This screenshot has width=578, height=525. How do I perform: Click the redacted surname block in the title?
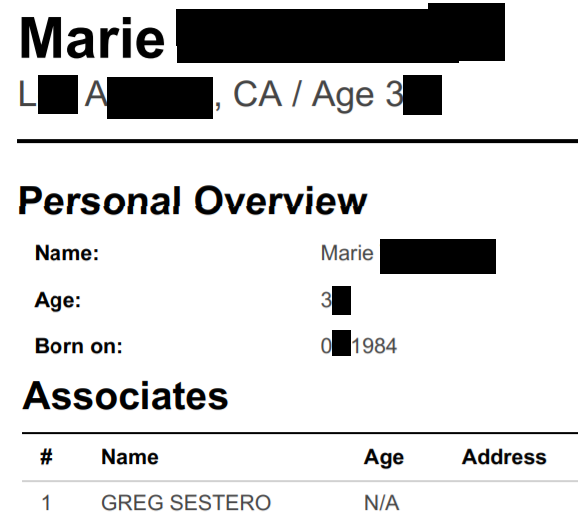pos(340,34)
